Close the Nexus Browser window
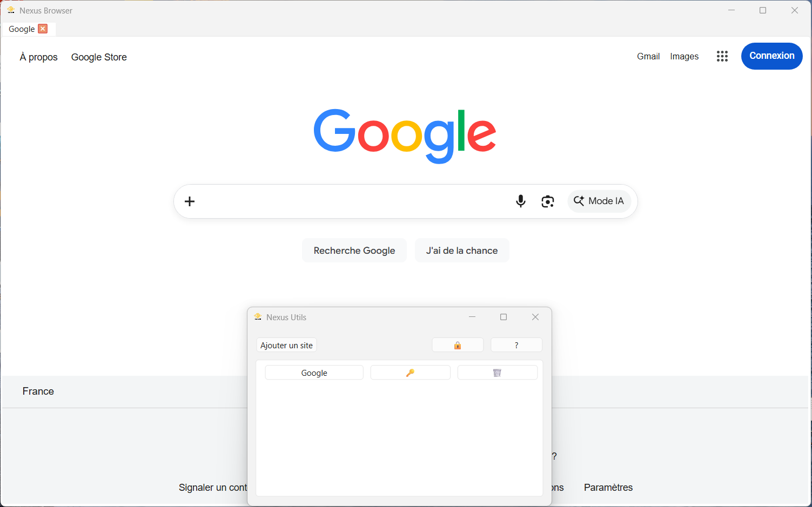The image size is (812, 507). click(795, 10)
